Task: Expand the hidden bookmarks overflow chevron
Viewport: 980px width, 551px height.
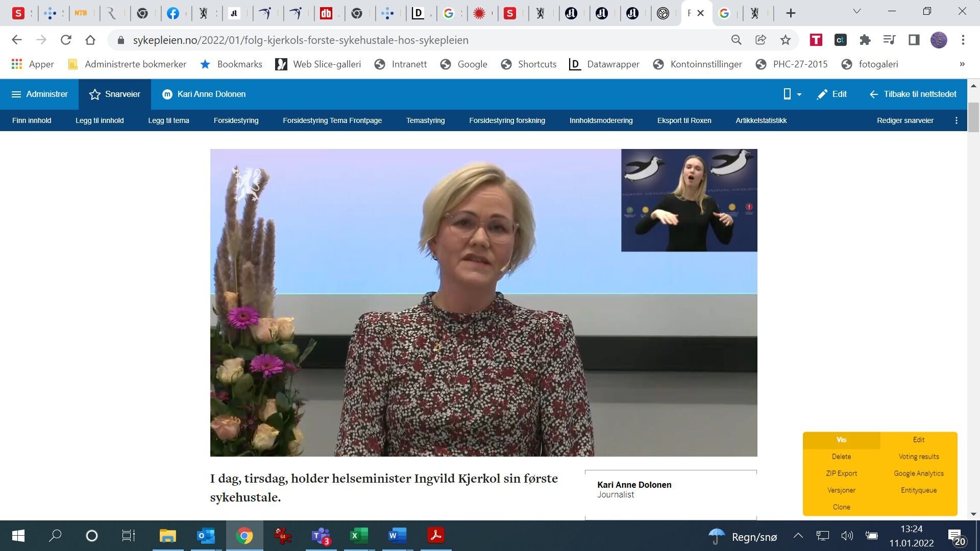Action: [962, 64]
